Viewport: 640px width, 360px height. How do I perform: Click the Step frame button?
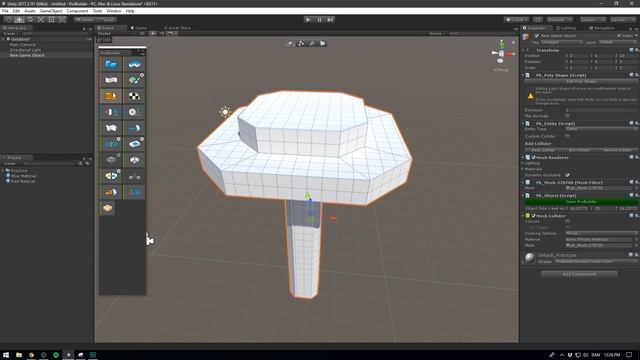[330, 20]
